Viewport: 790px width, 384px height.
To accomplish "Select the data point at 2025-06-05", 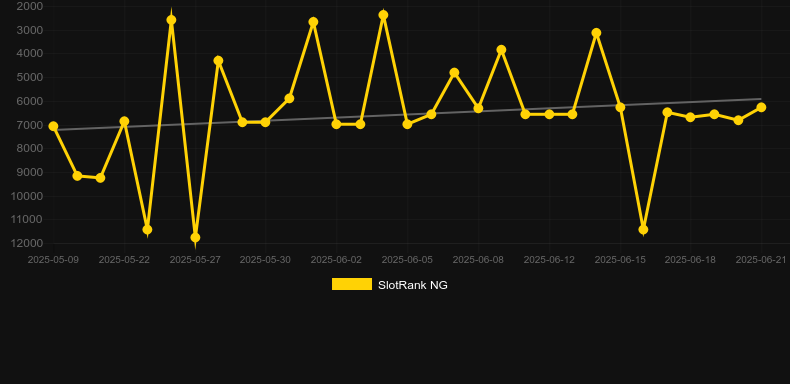I will [408, 124].
